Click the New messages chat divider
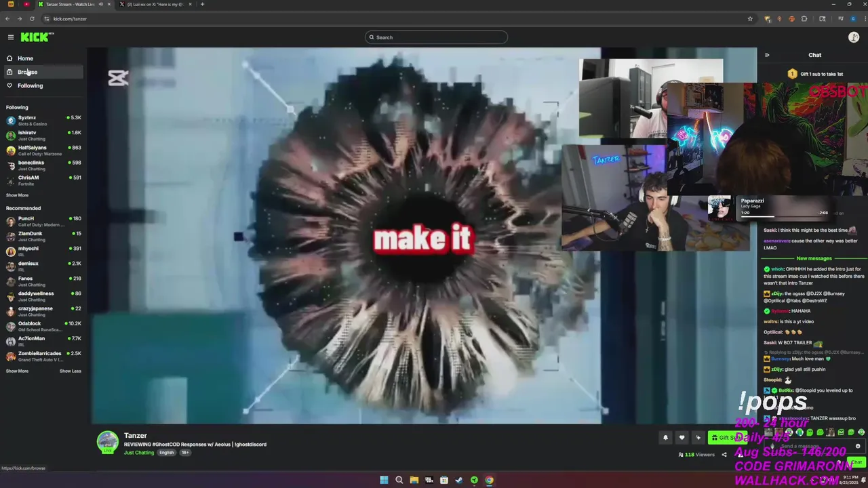 [x=814, y=258]
